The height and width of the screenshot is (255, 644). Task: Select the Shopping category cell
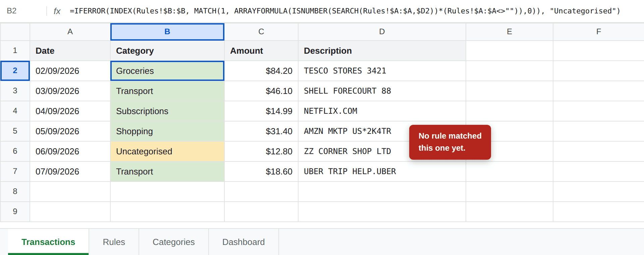pyautogui.click(x=167, y=131)
